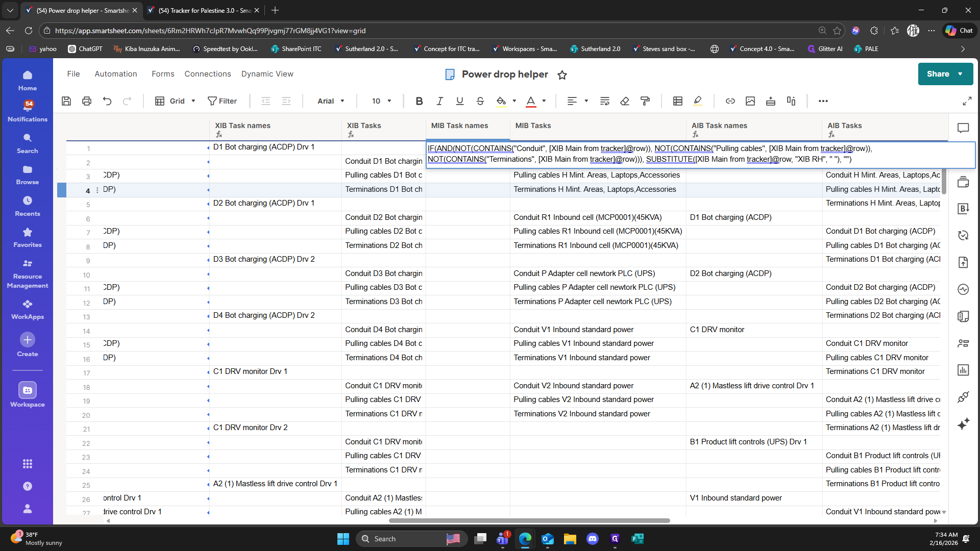Expand the Arial font dropdown
This screenshot has width=980, height=551.
[331, 101]
